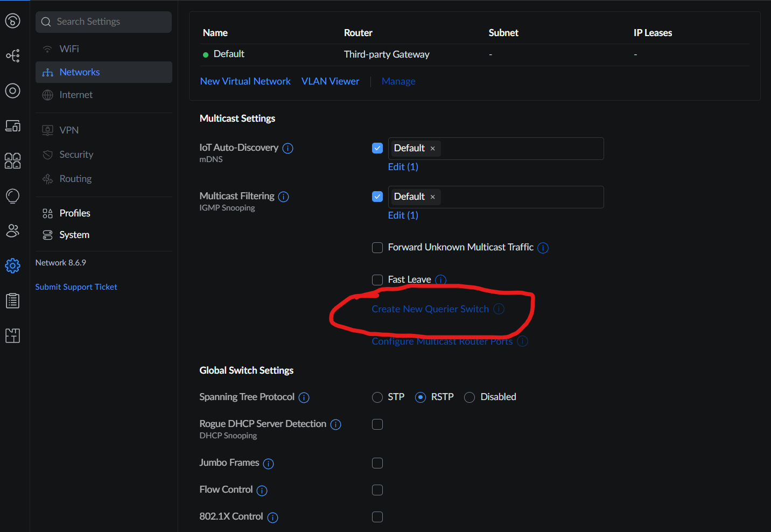The height and width of the screenshot is (532, 771).
Task: Show info tooltip for Spanning Tree Protocol
Action: click(304, 397)
